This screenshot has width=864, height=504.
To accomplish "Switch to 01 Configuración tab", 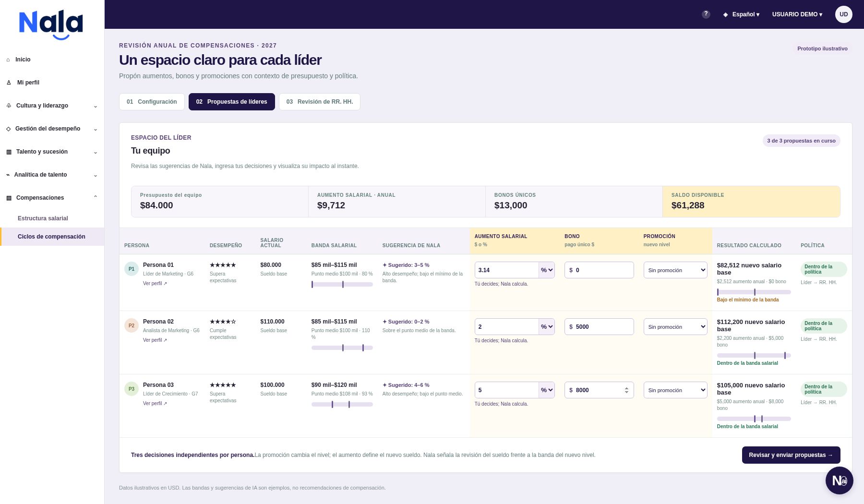I will [152, 102].
